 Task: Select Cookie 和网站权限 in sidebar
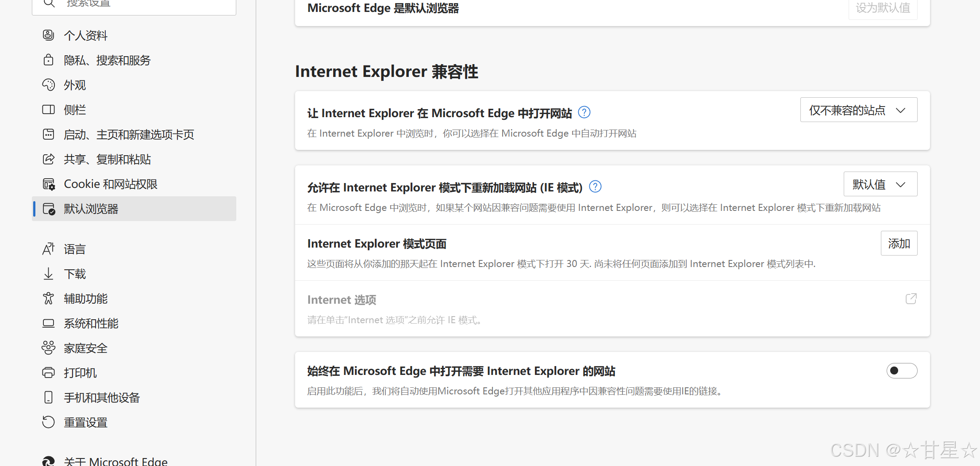point(134,184)
